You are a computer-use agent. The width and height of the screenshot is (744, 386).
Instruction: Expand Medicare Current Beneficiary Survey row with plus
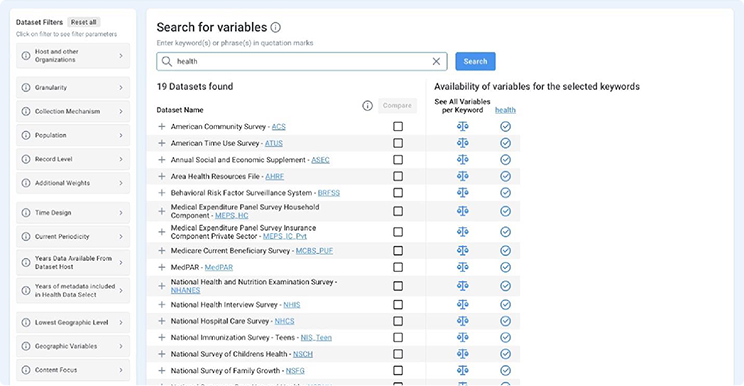(162, 250)
